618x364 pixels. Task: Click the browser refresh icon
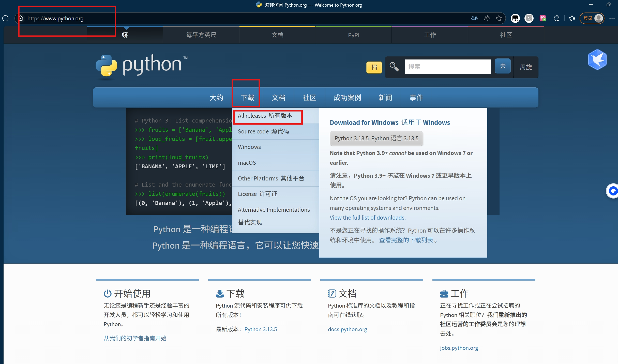pos(5,18)
